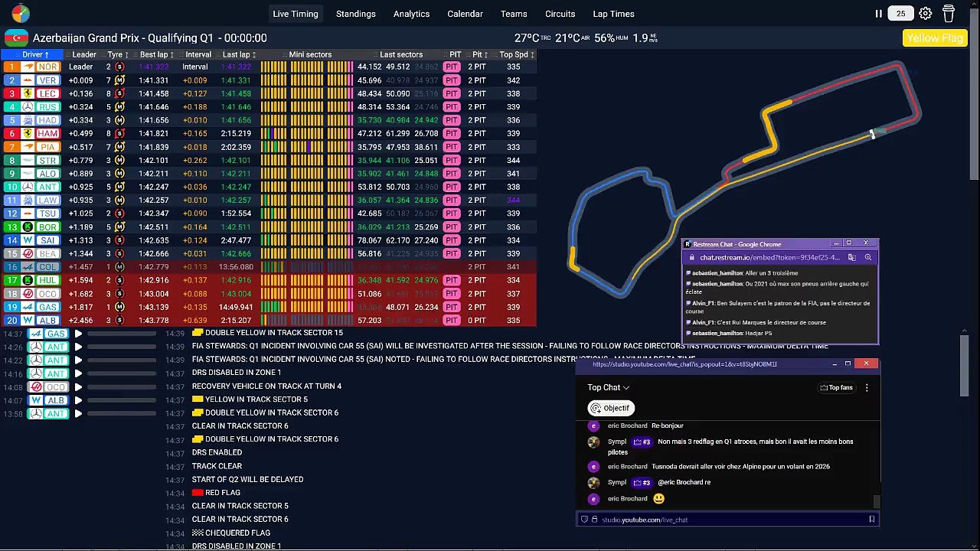Play the 14:08 OCO team radio clip
This screenshot has width=980, height=551.
[78, 387]
